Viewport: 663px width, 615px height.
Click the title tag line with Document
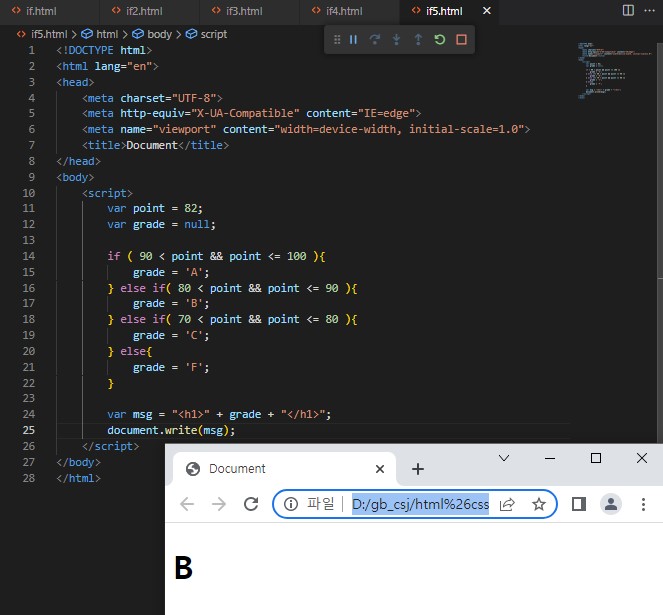pos(155,146)
